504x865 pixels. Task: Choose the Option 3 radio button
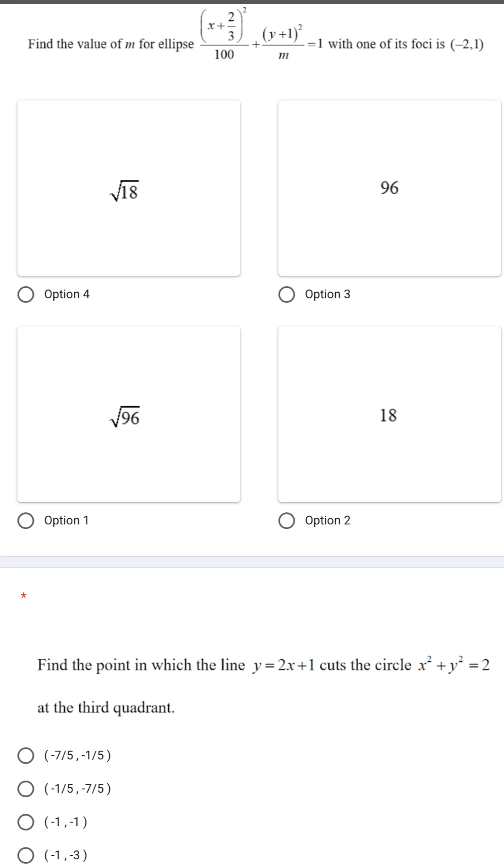tap(287, 295)
